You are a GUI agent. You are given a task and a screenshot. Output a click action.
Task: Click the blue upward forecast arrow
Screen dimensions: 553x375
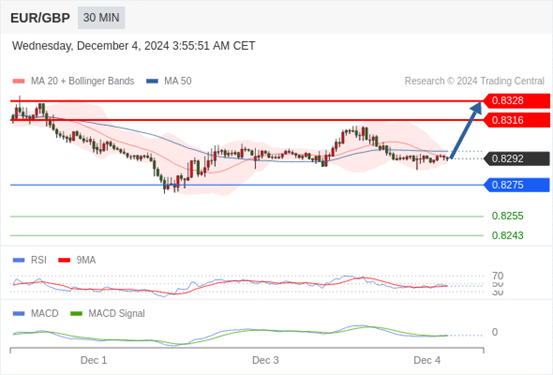coord(466,130)
